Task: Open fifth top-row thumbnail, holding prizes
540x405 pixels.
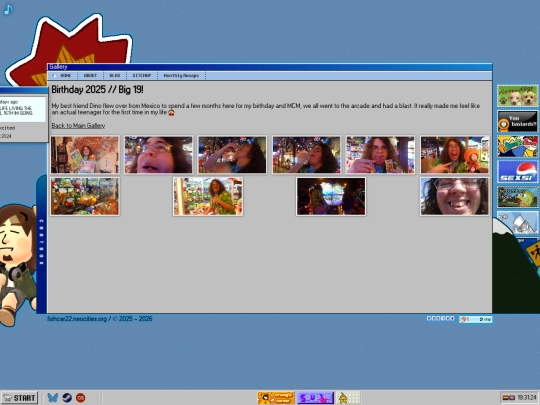Action: coord(380,155)
